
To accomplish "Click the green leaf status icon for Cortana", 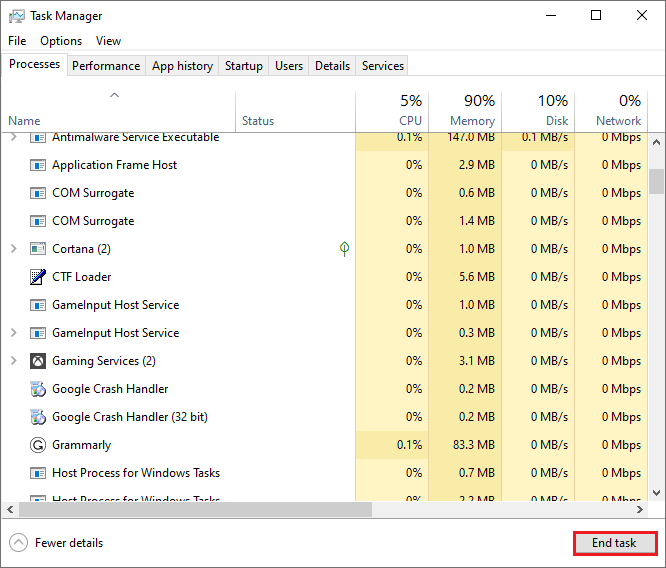I will pyautogui.click(x=344, y=249).
